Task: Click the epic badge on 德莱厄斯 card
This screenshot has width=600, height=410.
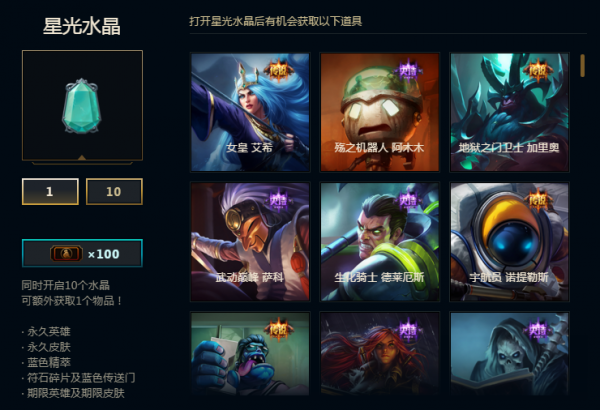Action: tap(408, 200)
